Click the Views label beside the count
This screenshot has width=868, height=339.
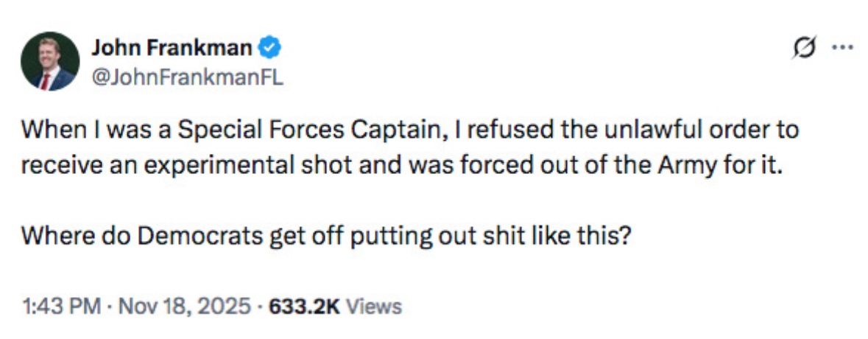374,306
